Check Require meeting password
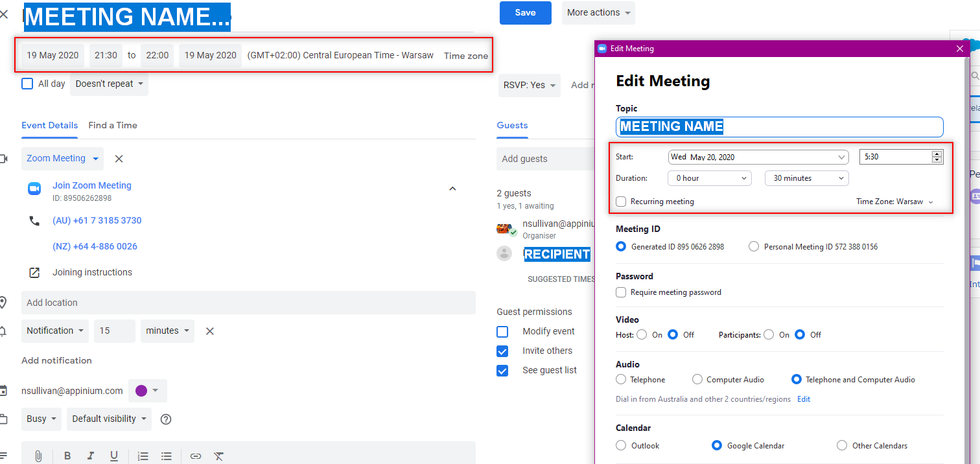This screenshot has width=980, height=464. (x=621, y=292)
